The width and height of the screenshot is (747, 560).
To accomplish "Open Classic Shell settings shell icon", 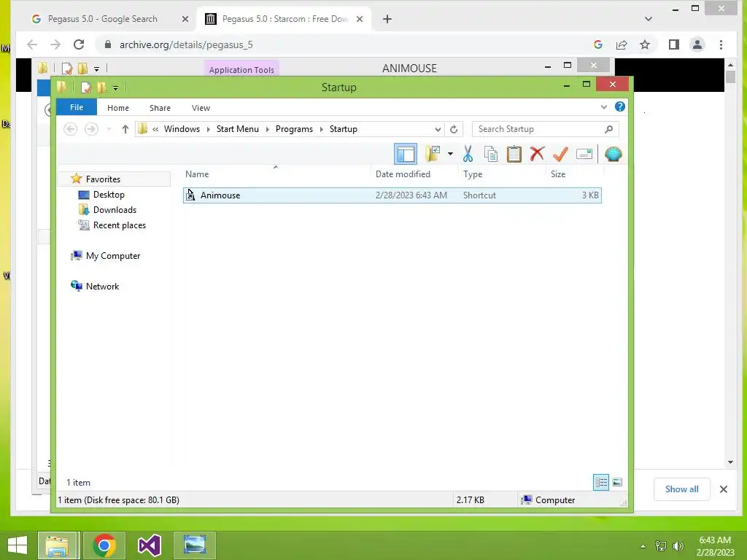I will click(613, 154).
